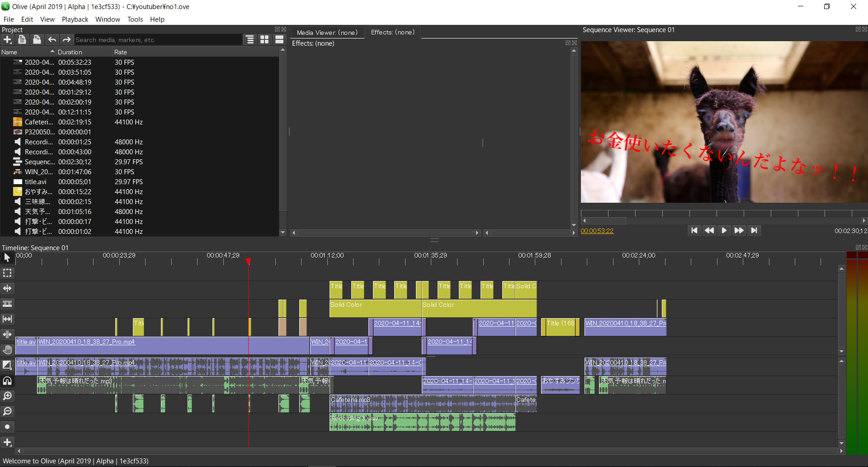Click the Save project icon
The image size is (868, 467).
(37, 40)
